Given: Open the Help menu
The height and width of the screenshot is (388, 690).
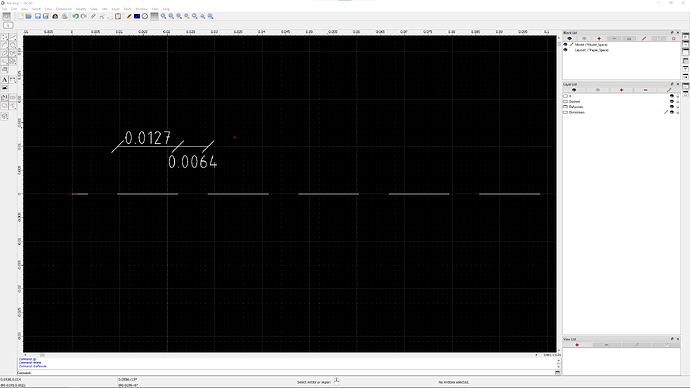Looking at the screenshot, I should coord(166,9).
